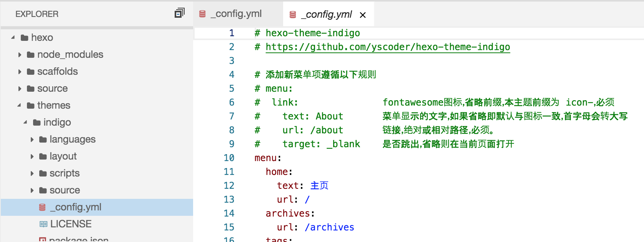This screenshot has width=644, height=242.
Task: Open the hexo-theme-indigo GitHub link
Action: pos(388,47)
